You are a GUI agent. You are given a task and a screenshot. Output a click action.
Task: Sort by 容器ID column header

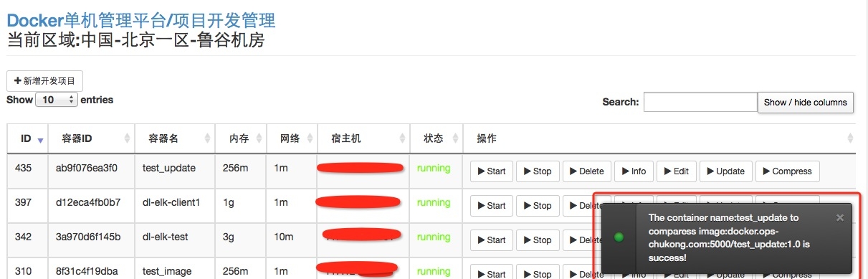tap(92, 138)
